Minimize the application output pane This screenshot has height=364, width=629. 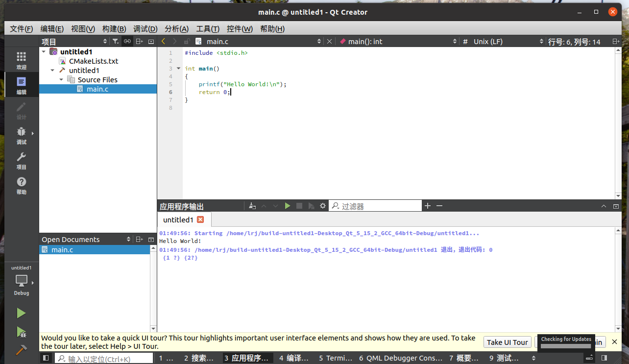pos(616,206)
